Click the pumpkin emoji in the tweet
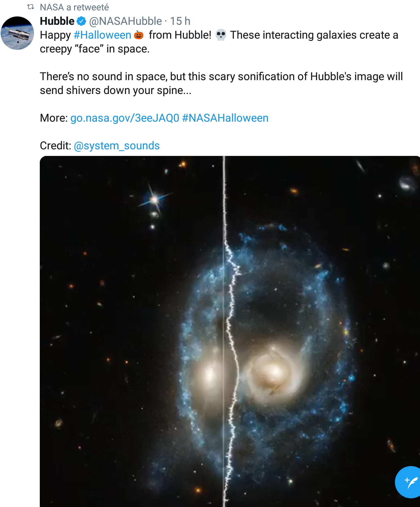The width and height of the screenshot is (420, 507). [x=139, y=35]
